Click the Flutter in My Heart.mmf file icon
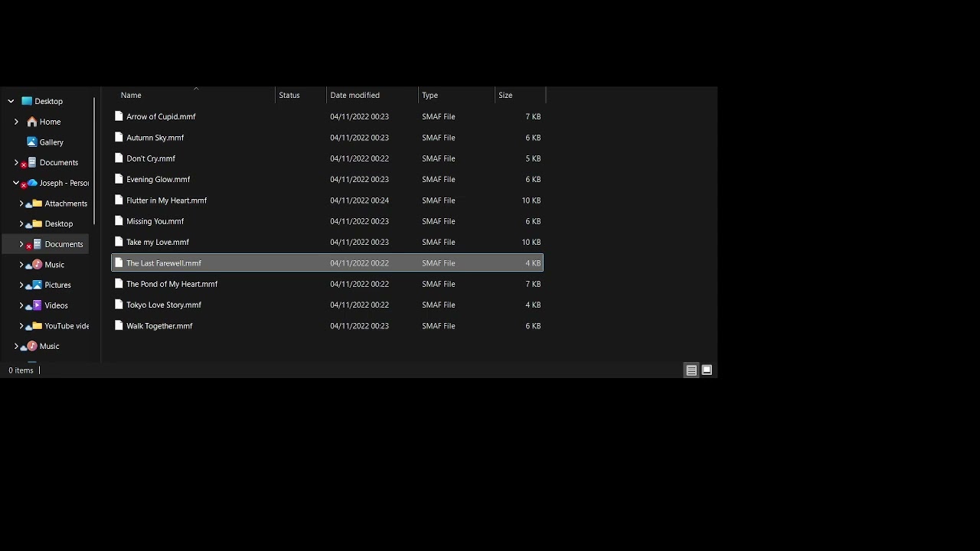The width and height of the screenshot is (980, 551). [x=119, y=200]
